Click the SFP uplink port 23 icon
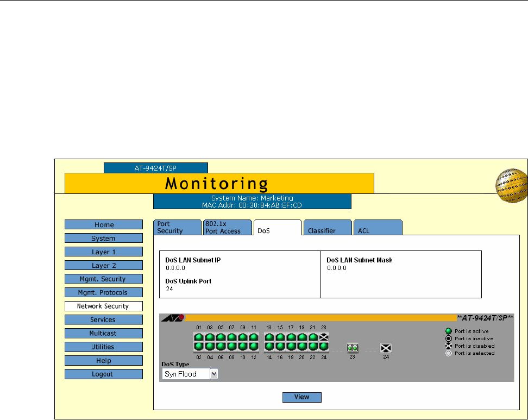 [352, 348]
